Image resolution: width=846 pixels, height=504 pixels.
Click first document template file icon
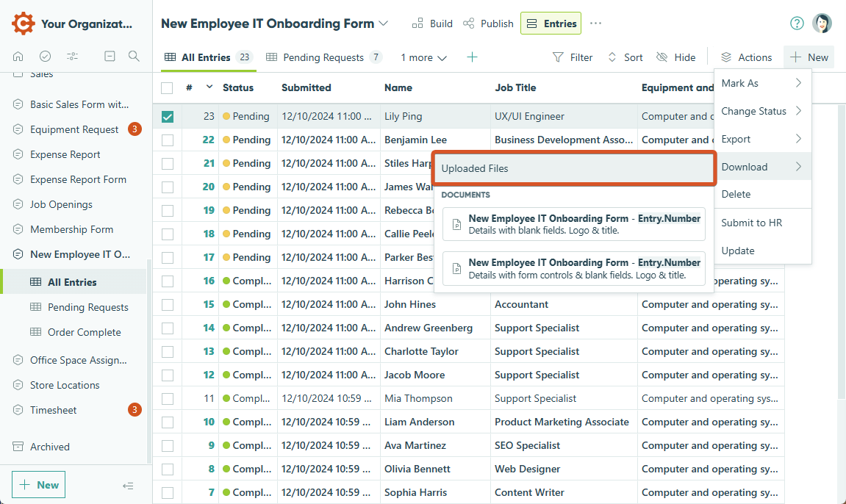click(456, 224)
